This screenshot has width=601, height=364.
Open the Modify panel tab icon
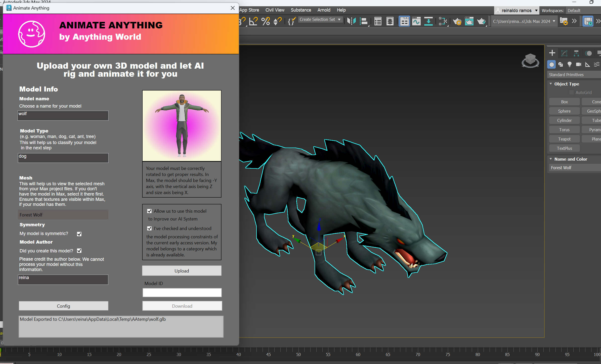tap(564, 53)
